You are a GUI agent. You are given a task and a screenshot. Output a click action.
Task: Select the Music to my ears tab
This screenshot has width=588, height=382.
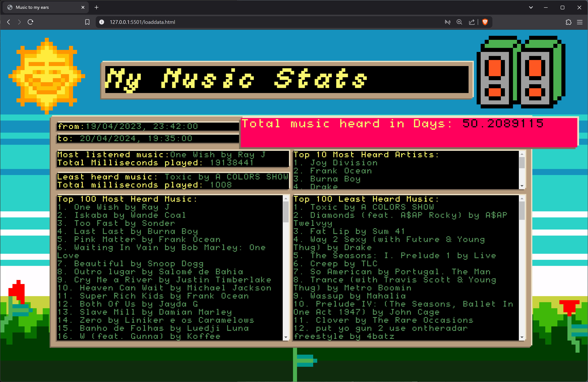click(x=46, y=7)
